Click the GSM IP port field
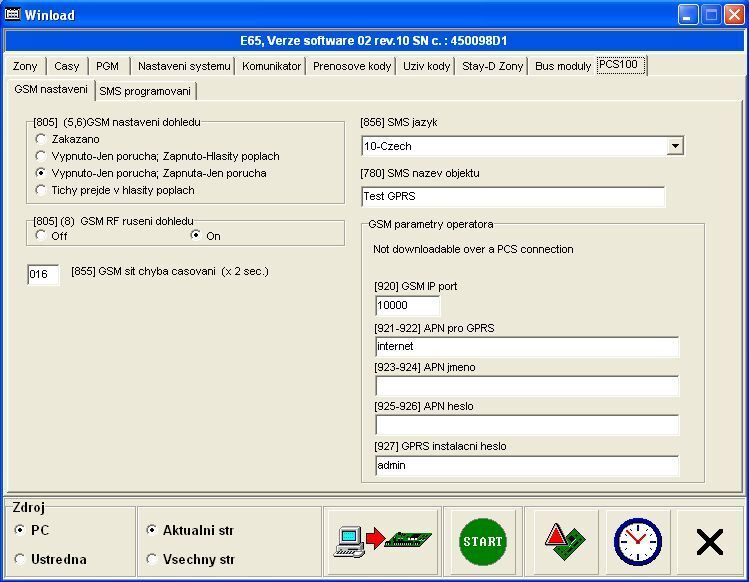The width and height of the screenshot is (749, 582). (407, 306)
